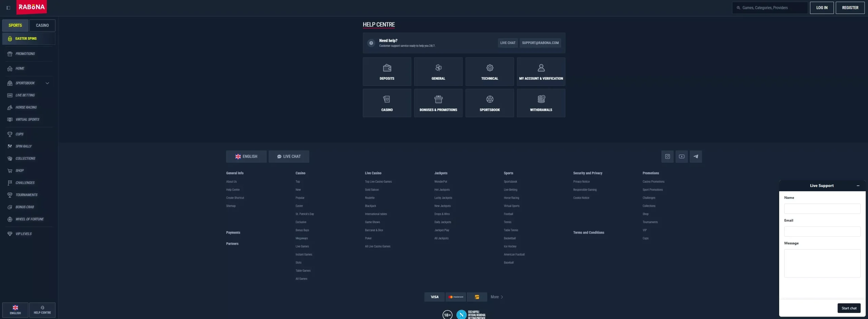Open Live Betting in the sidebar

coord(29,95)
